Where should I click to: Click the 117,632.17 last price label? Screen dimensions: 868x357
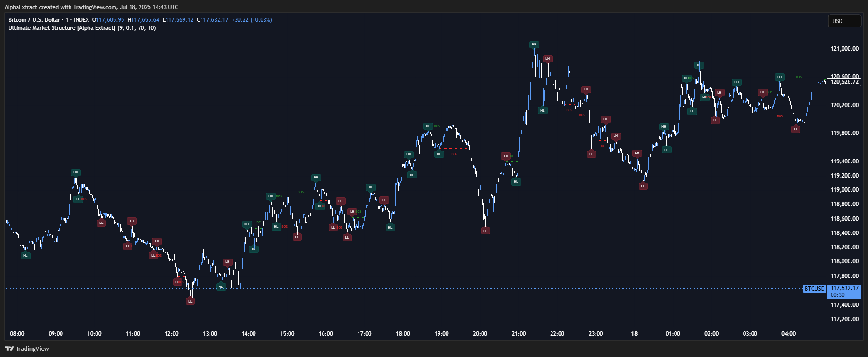tap(844, 288)
